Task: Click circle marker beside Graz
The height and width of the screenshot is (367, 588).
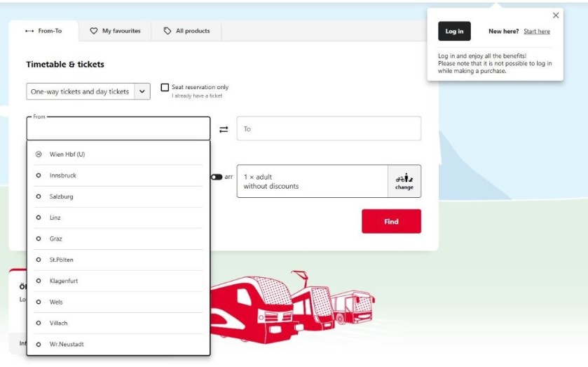Action: 39,239
